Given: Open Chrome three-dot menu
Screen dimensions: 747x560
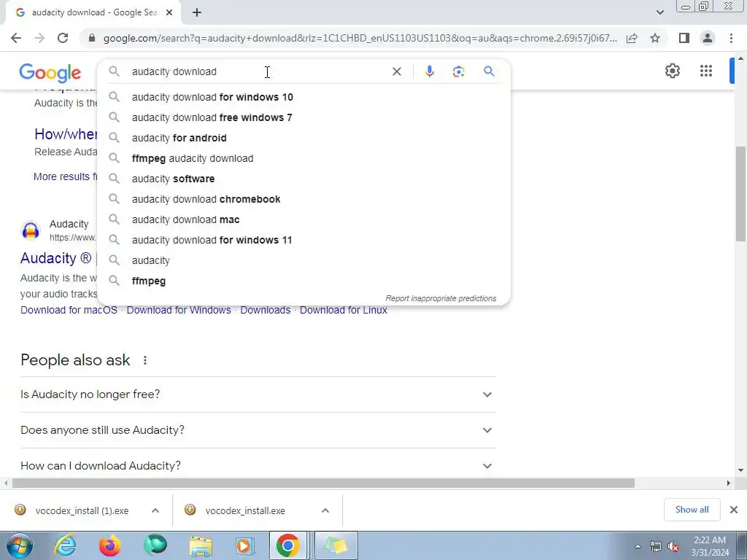Looking at the screenshot, I should coord(731,38).
